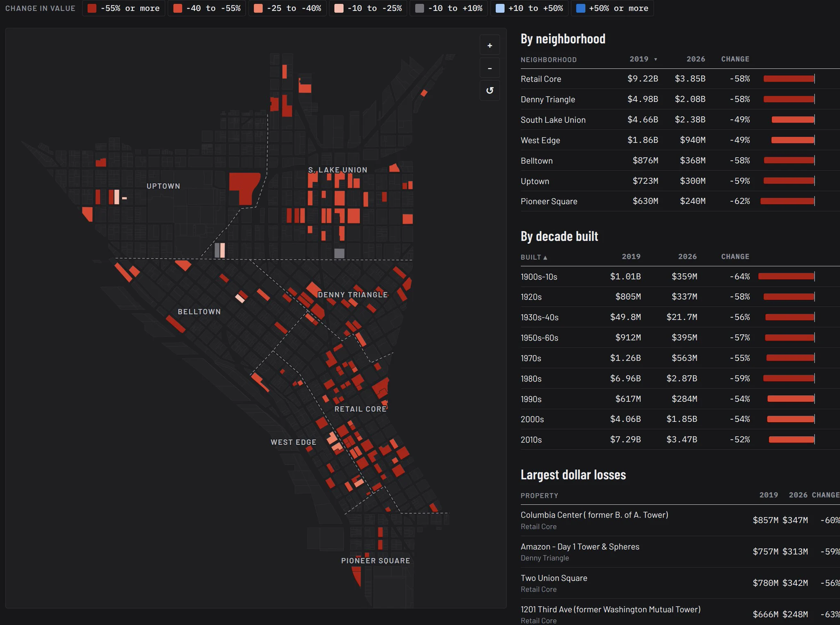Select the West Edge neighborhood row
The image size is (840, 625).
(680, 140)
